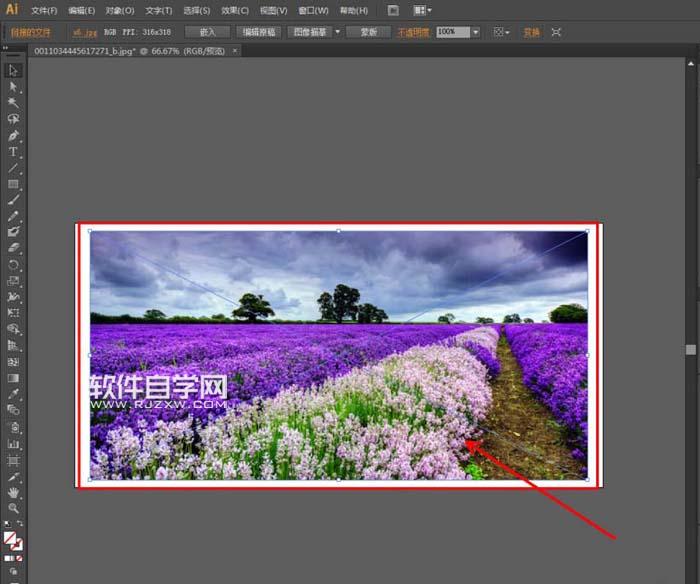
Task: Swap fill and stroke colors
Action: (x=20, y=523)
